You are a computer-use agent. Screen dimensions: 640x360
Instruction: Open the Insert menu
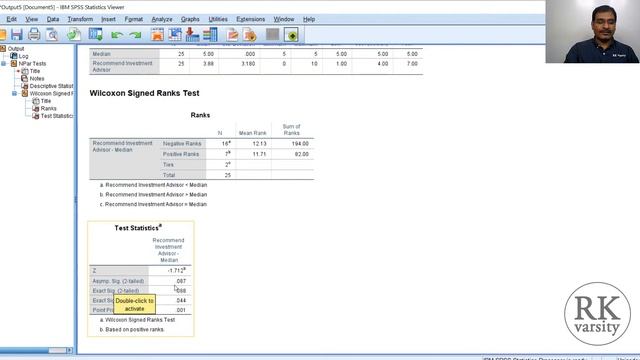pos(108,19)
